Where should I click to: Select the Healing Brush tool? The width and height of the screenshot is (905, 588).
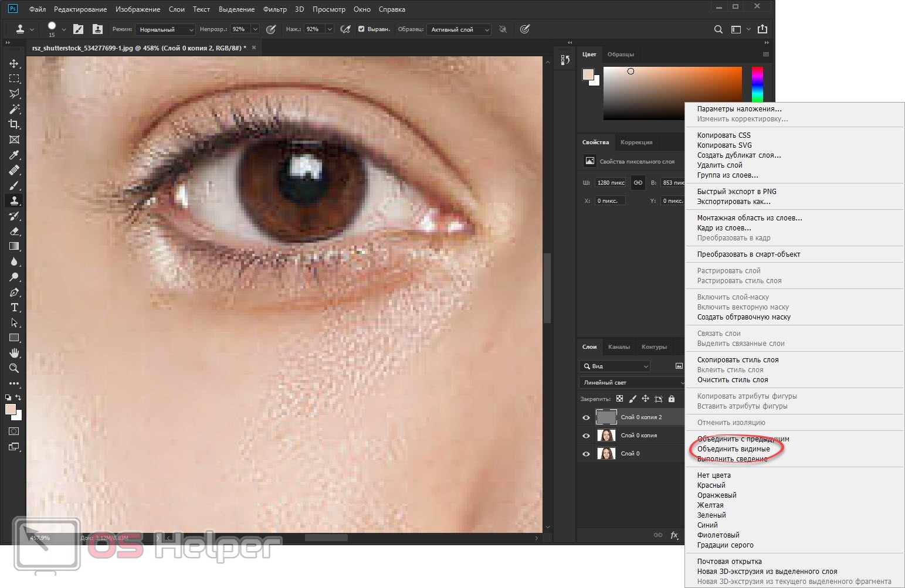tap(14, 170)
